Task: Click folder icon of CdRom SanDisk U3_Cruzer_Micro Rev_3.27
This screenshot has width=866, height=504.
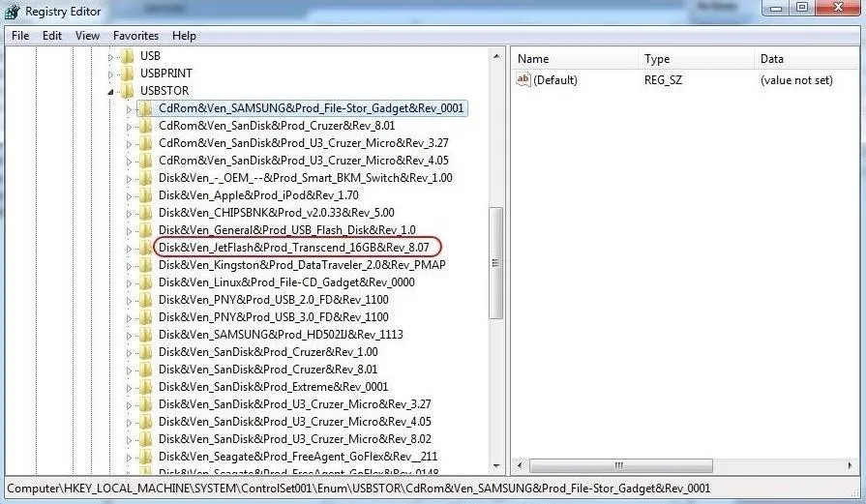Action: point(146,143)
